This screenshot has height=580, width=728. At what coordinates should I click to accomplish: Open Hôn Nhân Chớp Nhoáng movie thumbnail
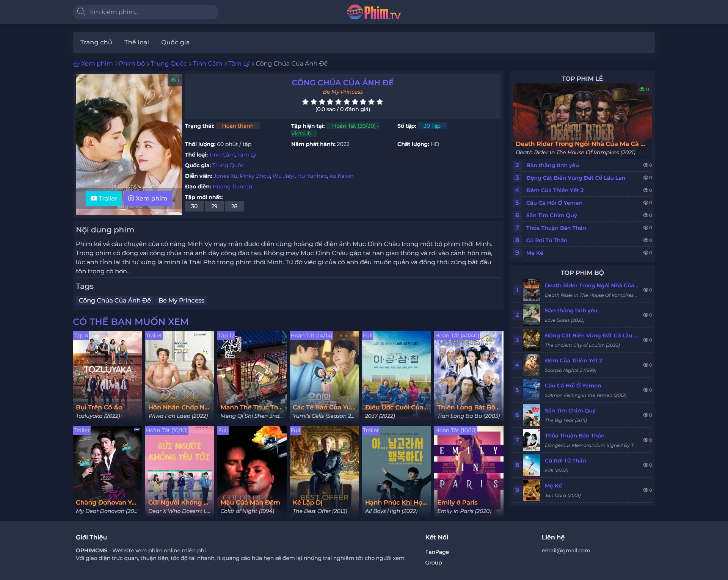[180, 376]
